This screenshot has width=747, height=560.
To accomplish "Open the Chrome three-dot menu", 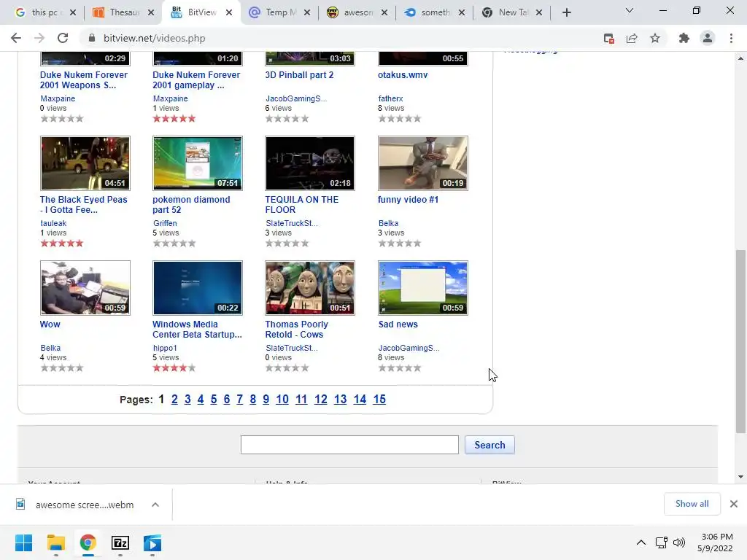I will point(731,39).
